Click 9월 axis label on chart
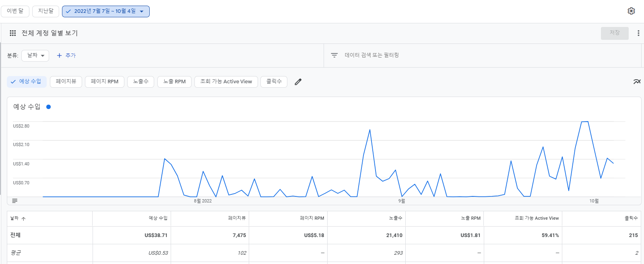Image resolution: width=644 pixels, height=264 pixels. tap(402, 201)
